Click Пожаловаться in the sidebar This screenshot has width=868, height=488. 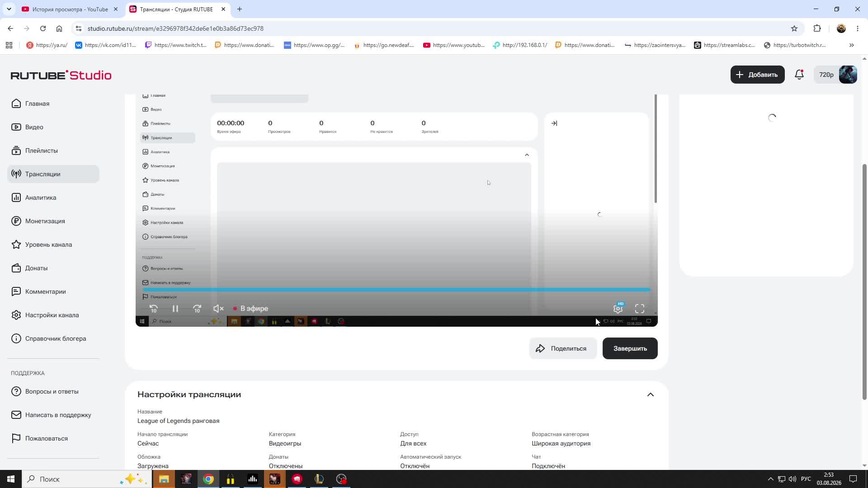(53, 438)
